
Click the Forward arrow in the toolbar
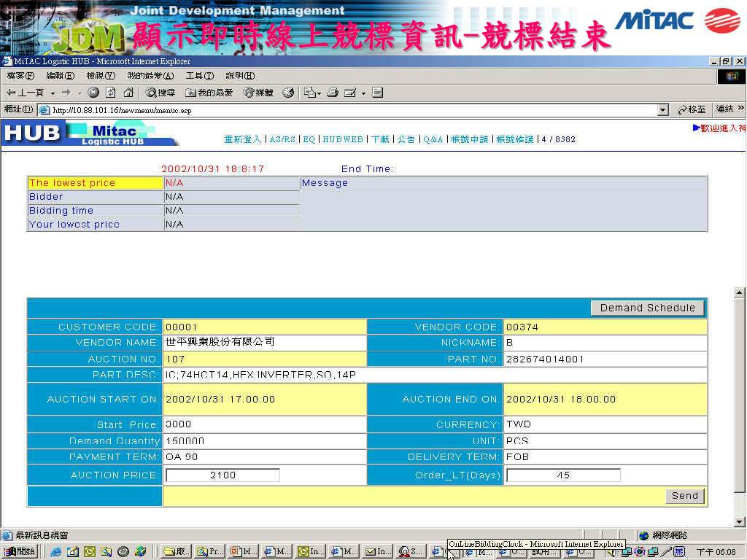coord(66,93)
